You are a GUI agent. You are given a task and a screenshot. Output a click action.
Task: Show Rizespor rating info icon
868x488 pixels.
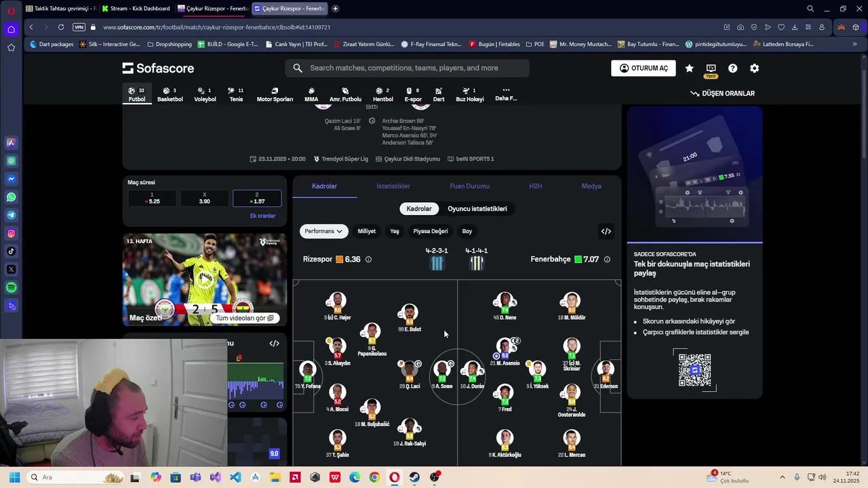click(368, 260)
